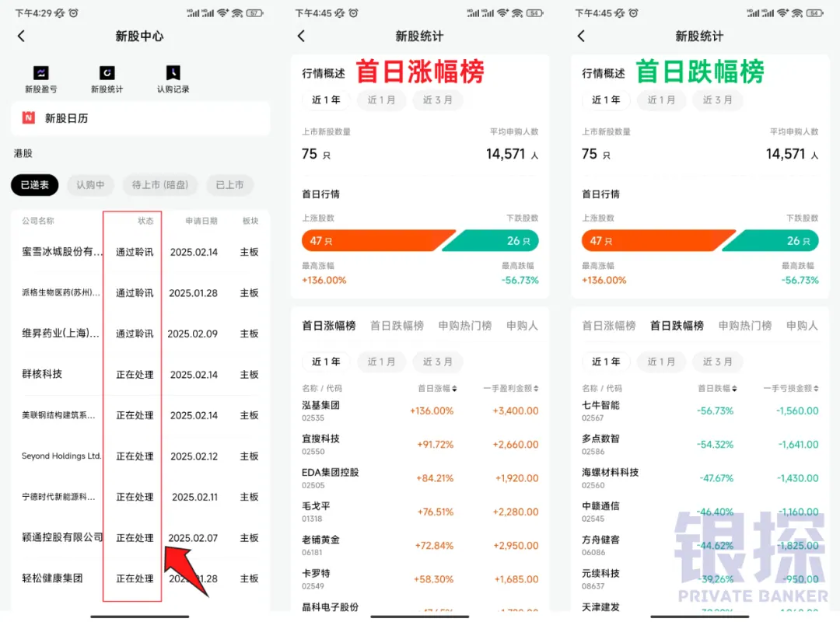Open 七牛智能 02567 stock
This screenshot has height=622, width=840.
click(x=700, y=411)
